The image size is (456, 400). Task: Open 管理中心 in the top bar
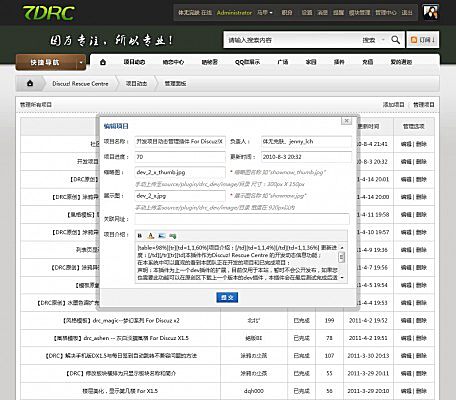coord(386,13)
